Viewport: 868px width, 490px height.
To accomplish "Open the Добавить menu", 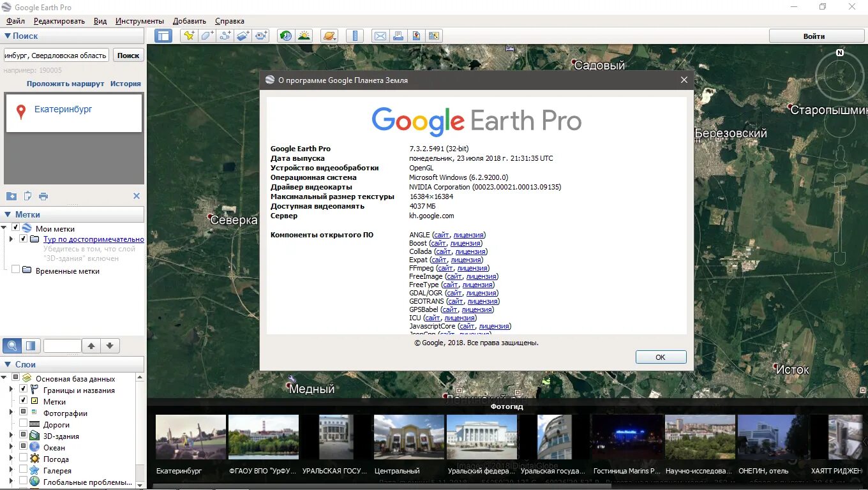I will 190,21.
